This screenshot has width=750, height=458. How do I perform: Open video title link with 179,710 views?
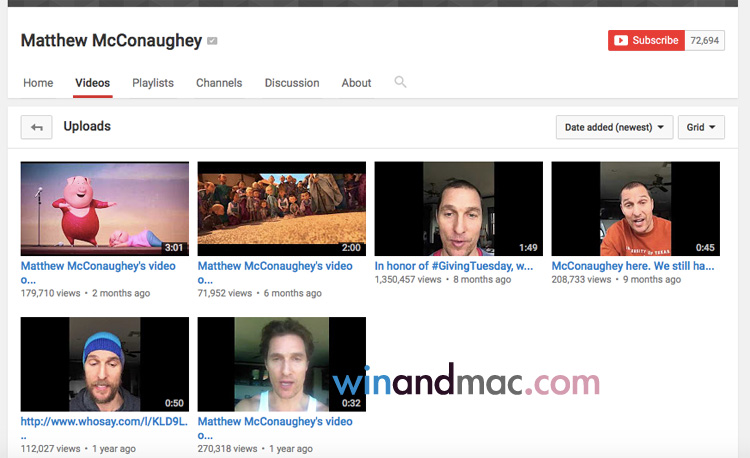[x=98, y=273]
